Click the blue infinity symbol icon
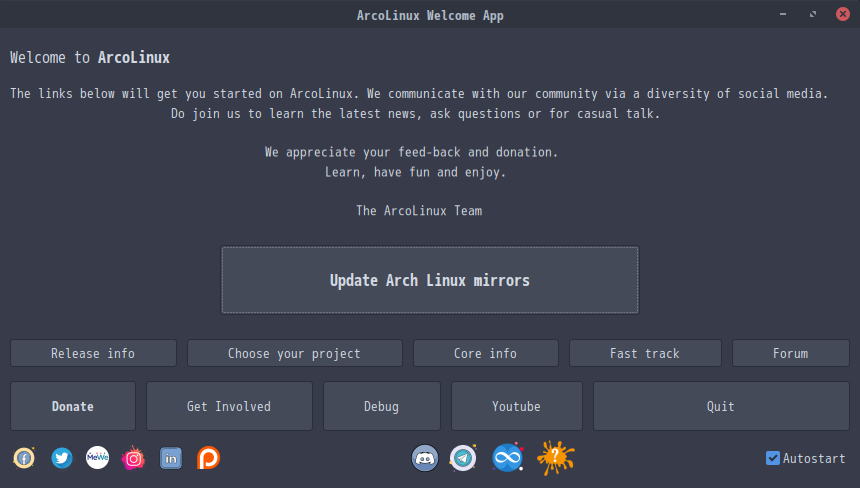 507,458
